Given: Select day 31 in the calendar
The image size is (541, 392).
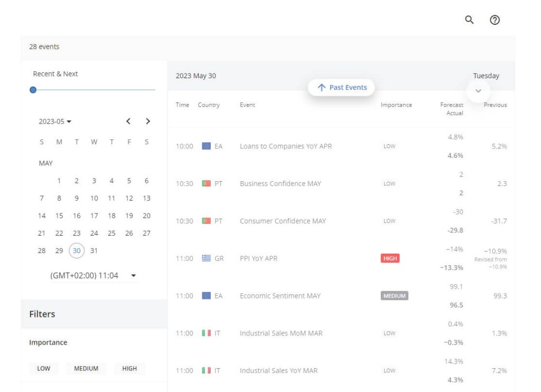Looking at the screenshot, I should tap(94, 250).
